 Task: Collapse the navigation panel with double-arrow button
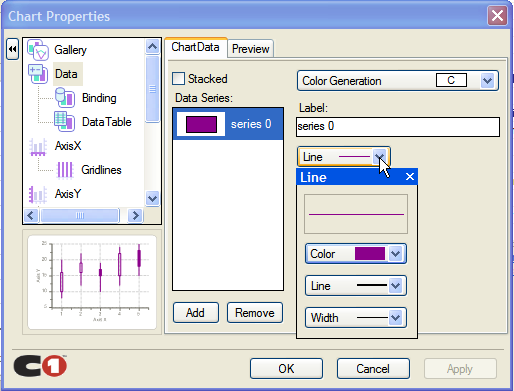pyautogui.click(x=13, y=49)
